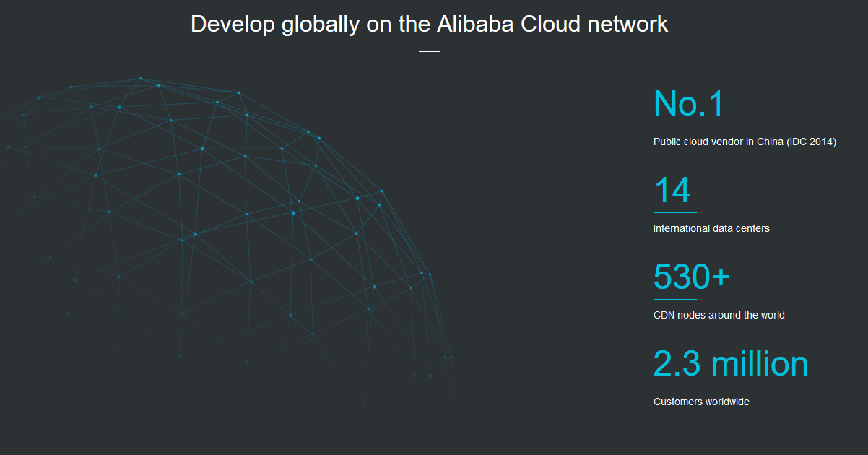Click the "International data centers" label
This screenshot has height=455, width=868.
[x=711, y=229]
